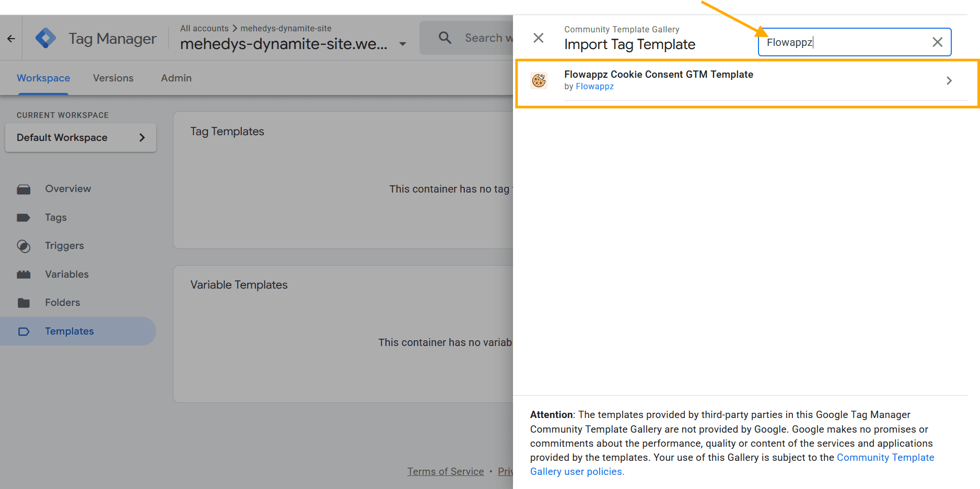Clear the Flowappz search text
The width and height of the screenshot is (980, 489).
click(938, 42)
